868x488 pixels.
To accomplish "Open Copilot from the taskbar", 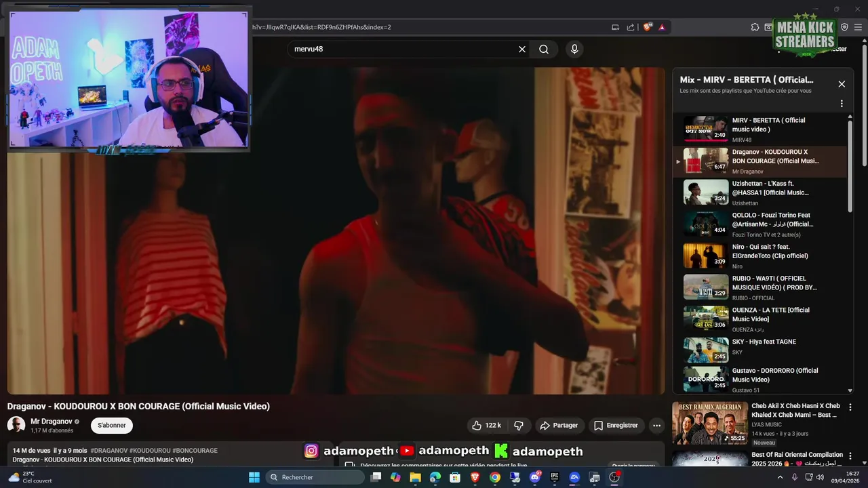I will 396,477.
